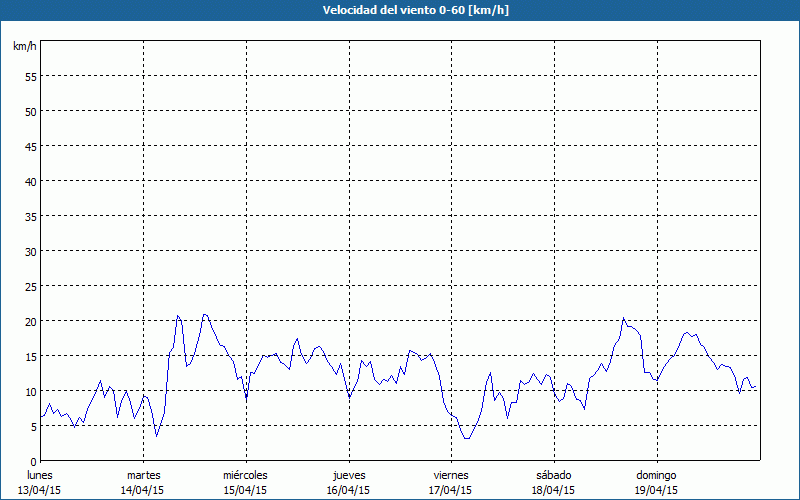Click the 'lunes' day label

[41, 475]
